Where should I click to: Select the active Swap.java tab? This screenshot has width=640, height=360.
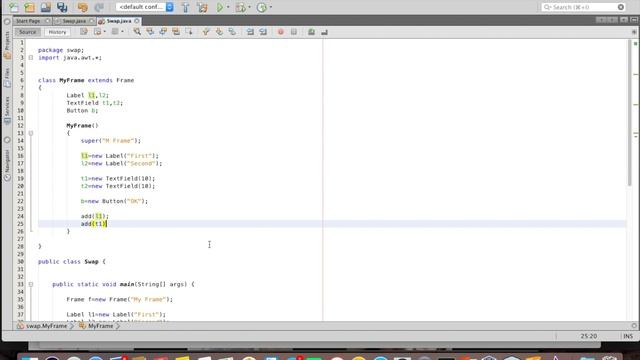tap(119, 21)
